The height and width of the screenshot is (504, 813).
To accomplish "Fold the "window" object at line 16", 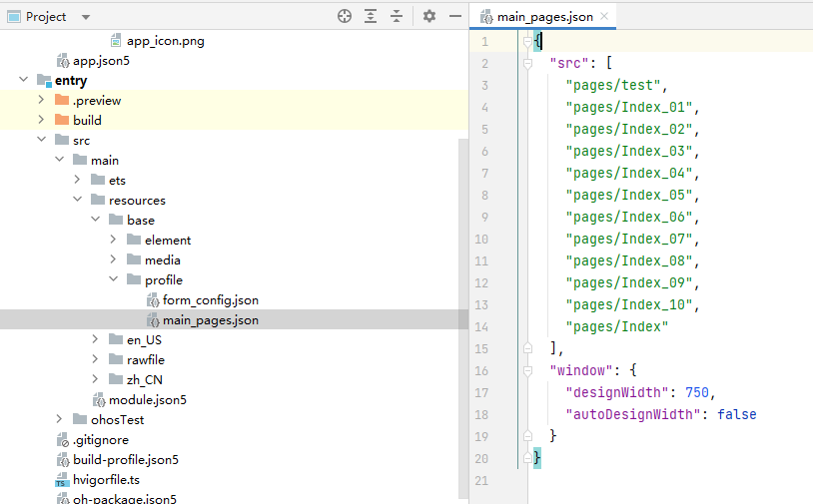I will tap(527, 371).
